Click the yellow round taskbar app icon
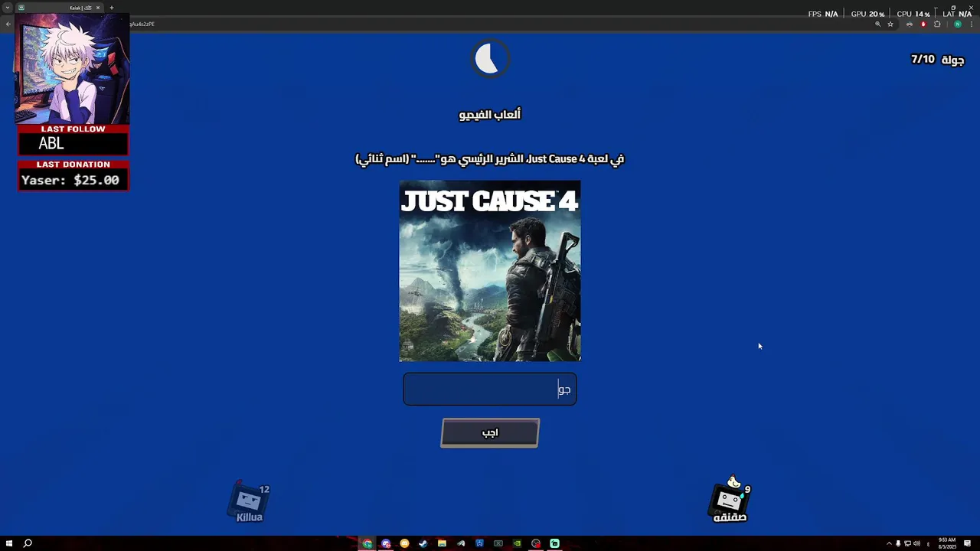980x551 pixels. (404, 543)
